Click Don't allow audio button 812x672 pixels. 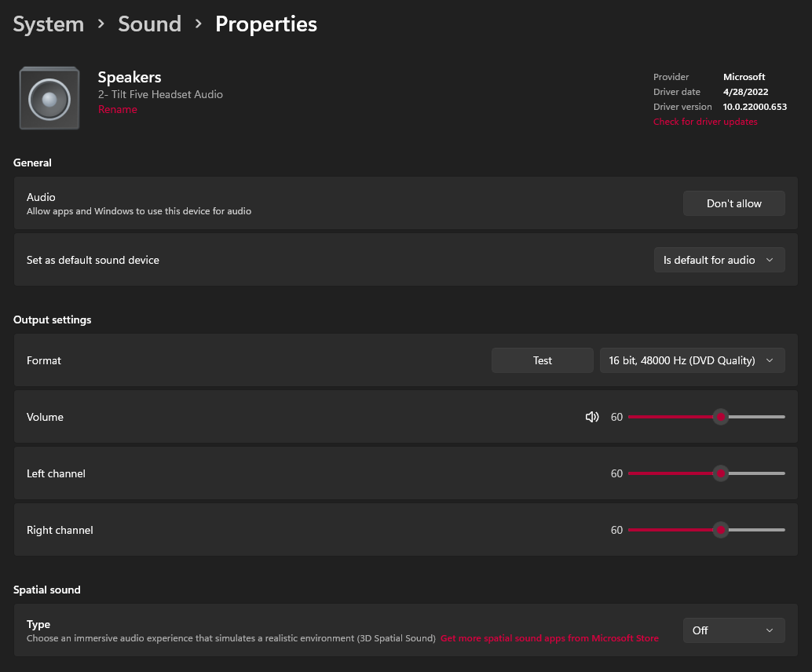pyautogui.click(x=733, y=203)
